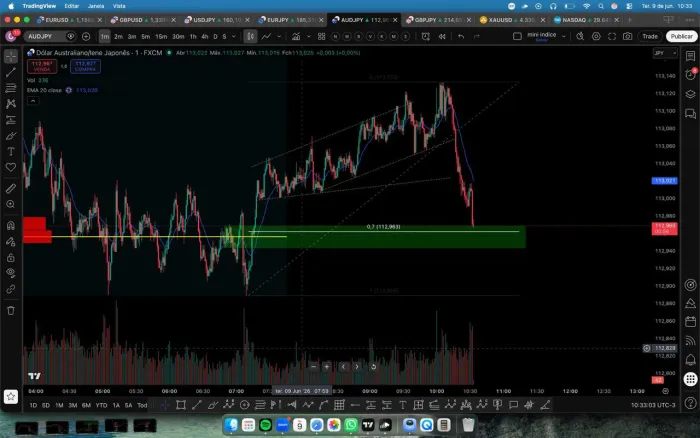Open the watchlist panel icon

click(691, 56)
